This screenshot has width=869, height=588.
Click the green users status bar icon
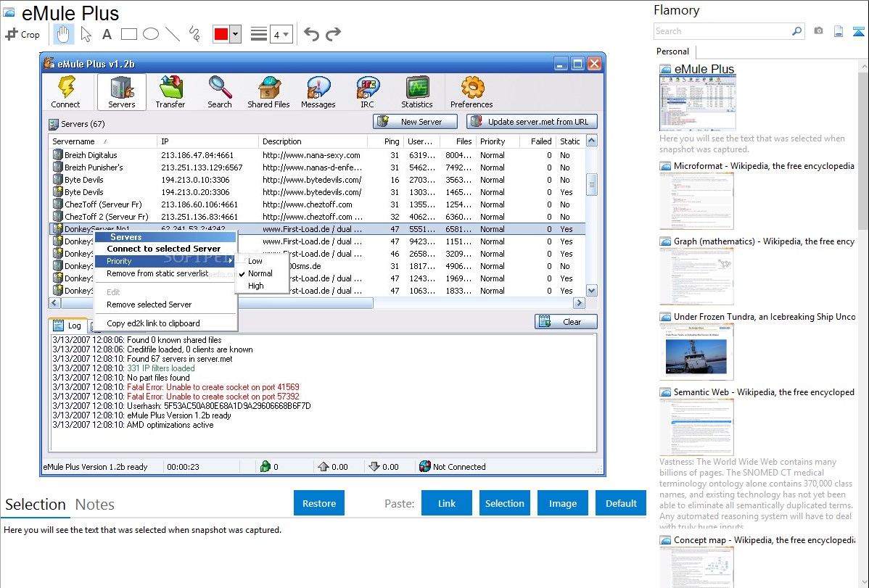pyautogui.click(x=265, y=467)
